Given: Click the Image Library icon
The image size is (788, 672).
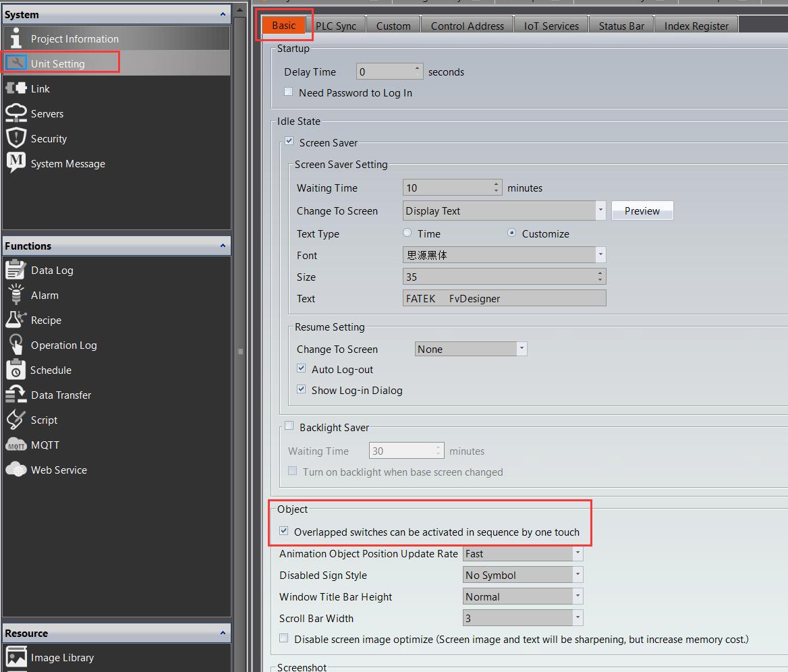Looking at the screenshot, I should click(x=16, y=657).
